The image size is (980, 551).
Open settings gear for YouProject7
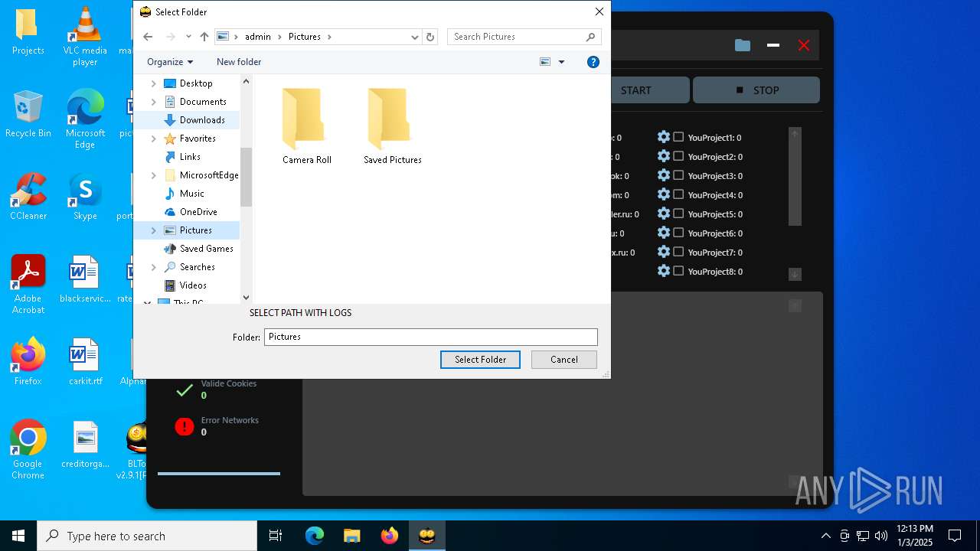tap(664, 252)
